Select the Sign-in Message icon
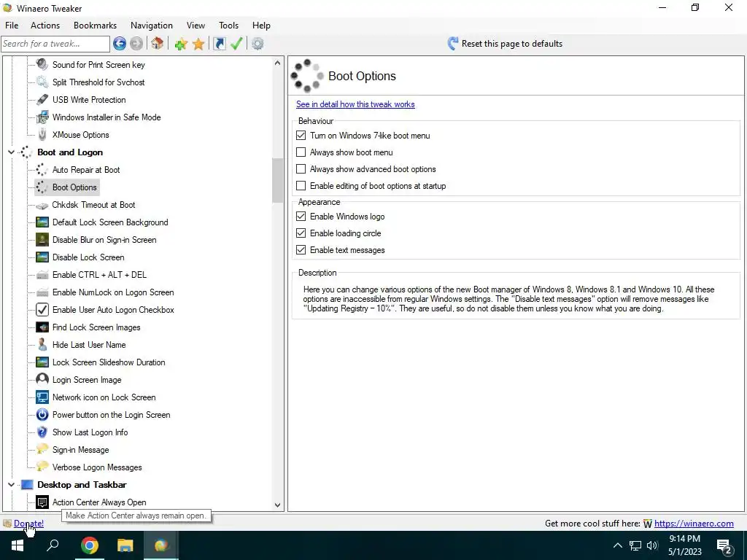This screenshot has height=560, width=747. 42,449
